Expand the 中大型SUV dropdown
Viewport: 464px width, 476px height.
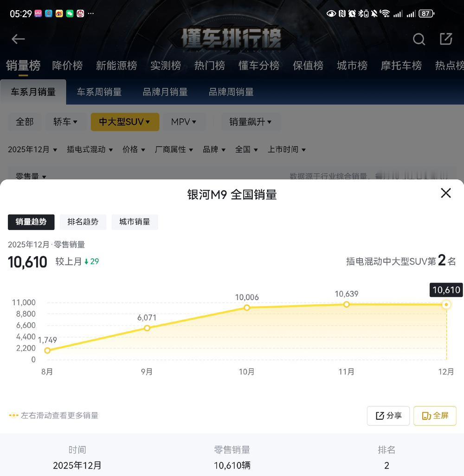(x=125, y=122)
